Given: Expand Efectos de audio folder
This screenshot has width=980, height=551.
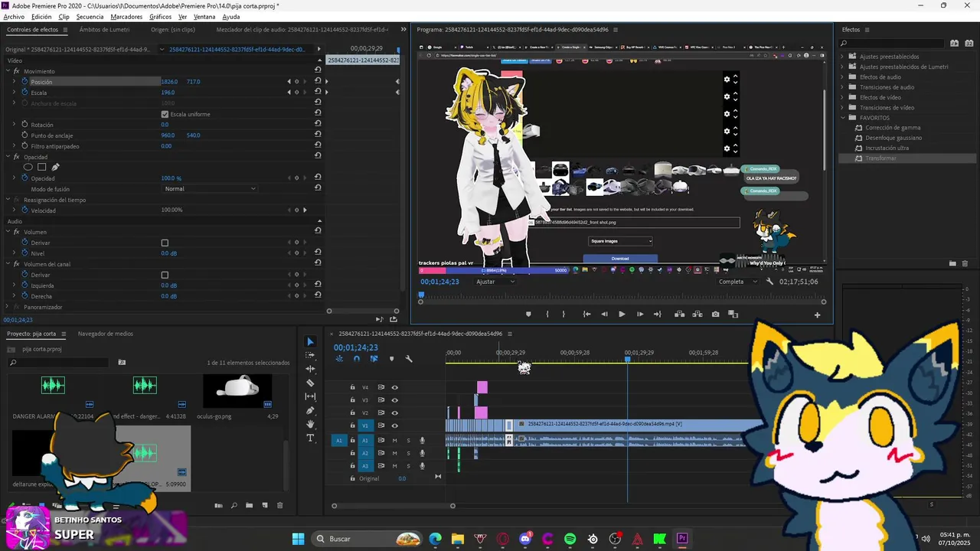Looking at the screenshot, I should pyautogui.click(x=843, y=77).
